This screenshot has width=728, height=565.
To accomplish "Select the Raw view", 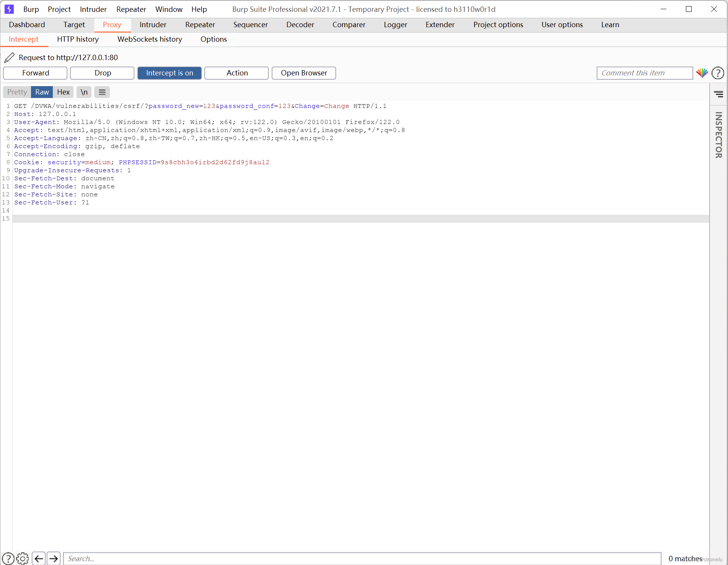I will 42,92.
